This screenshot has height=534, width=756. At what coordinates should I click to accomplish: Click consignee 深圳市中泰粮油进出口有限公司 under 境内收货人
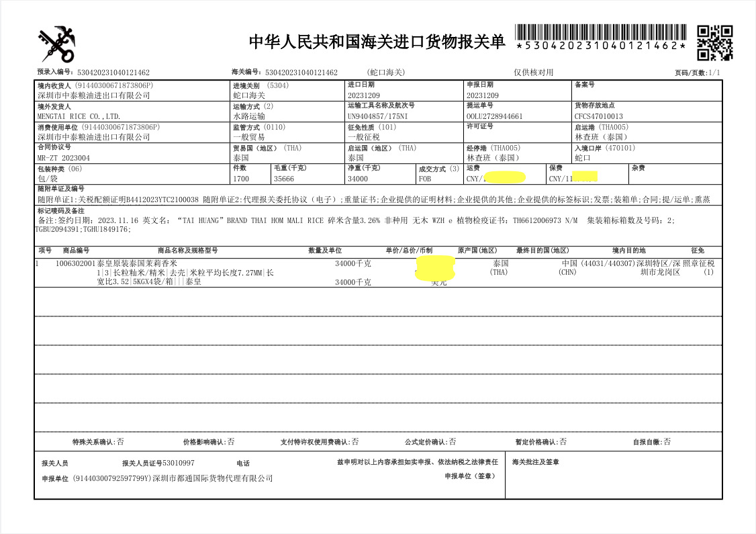click(x=94, y=95)
